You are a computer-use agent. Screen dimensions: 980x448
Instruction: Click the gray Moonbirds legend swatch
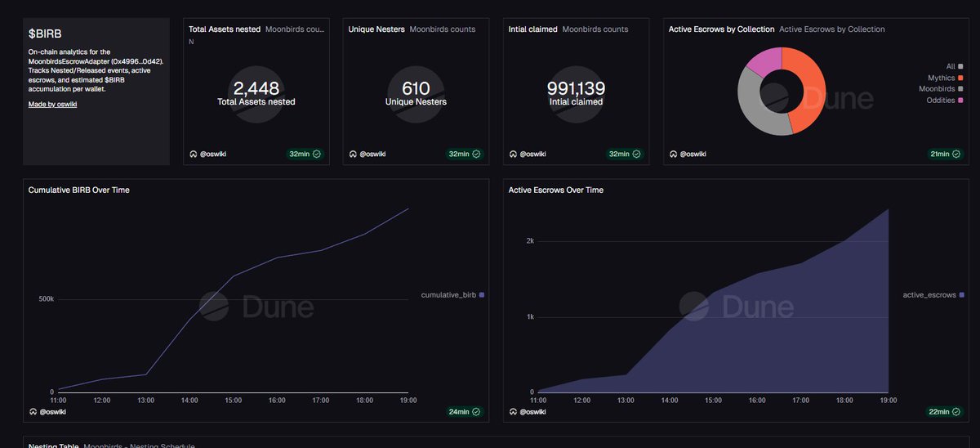(960, 88)
